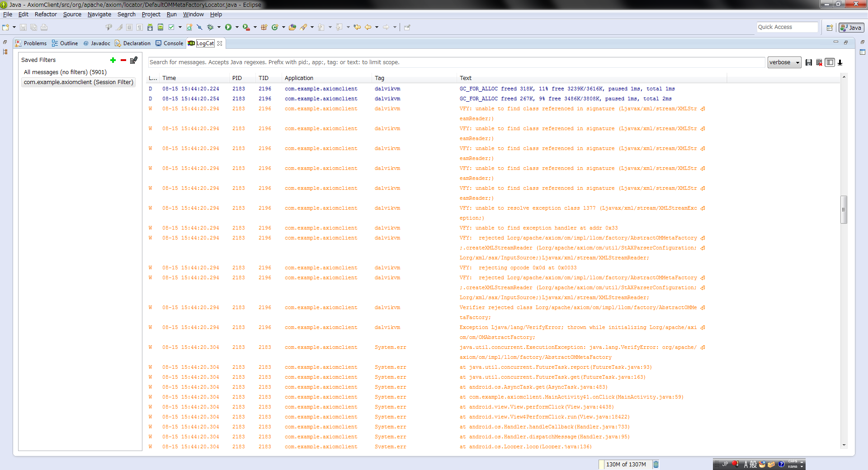Expand the New wizard dropdown arrow

click(x=14, y=27)
